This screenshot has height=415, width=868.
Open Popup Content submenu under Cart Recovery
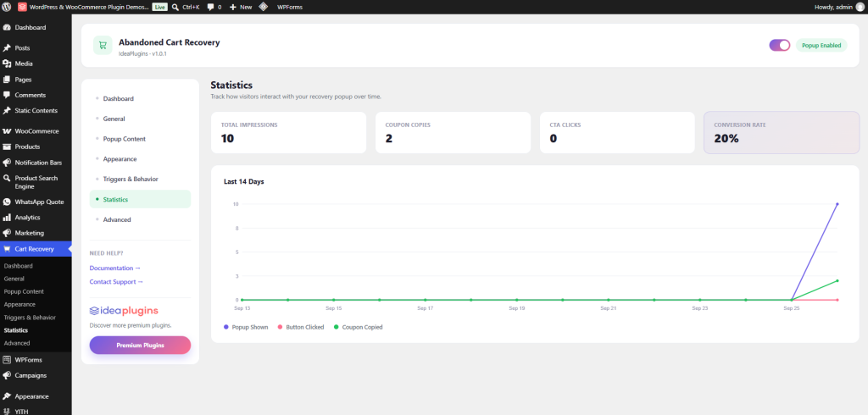click(24, 291)
